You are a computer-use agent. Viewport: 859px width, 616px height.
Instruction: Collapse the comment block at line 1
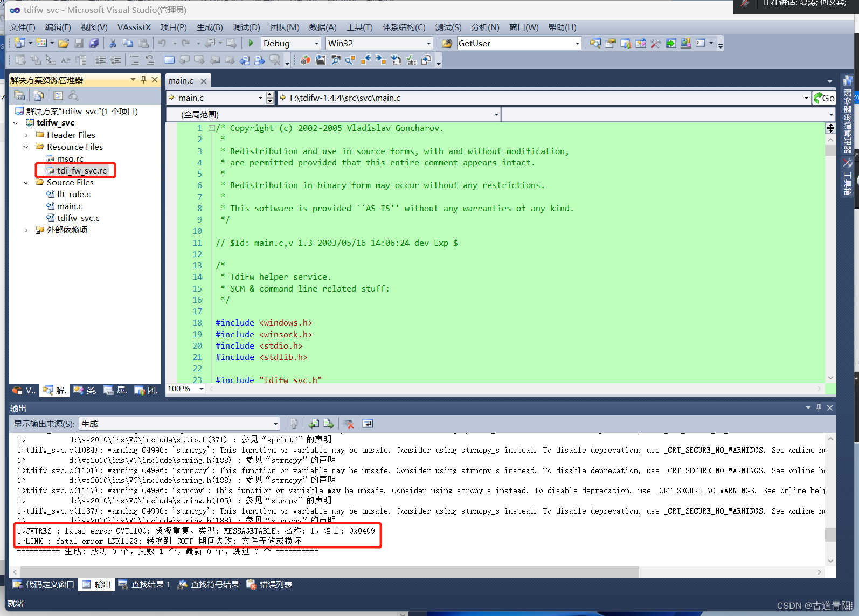[212, 128]
